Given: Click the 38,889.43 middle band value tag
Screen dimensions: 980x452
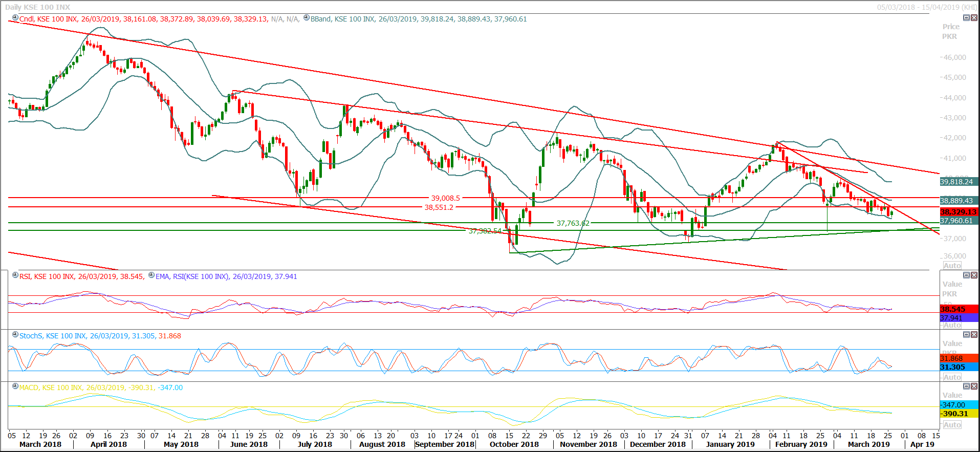Looking at the screenshot, I should [x=959, y=201].
